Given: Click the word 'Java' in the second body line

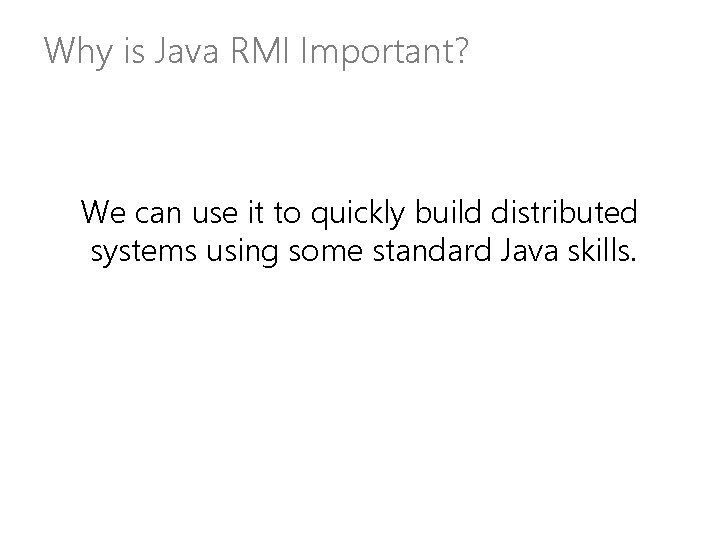Looking at the screenshot, I should coord(529,250).
